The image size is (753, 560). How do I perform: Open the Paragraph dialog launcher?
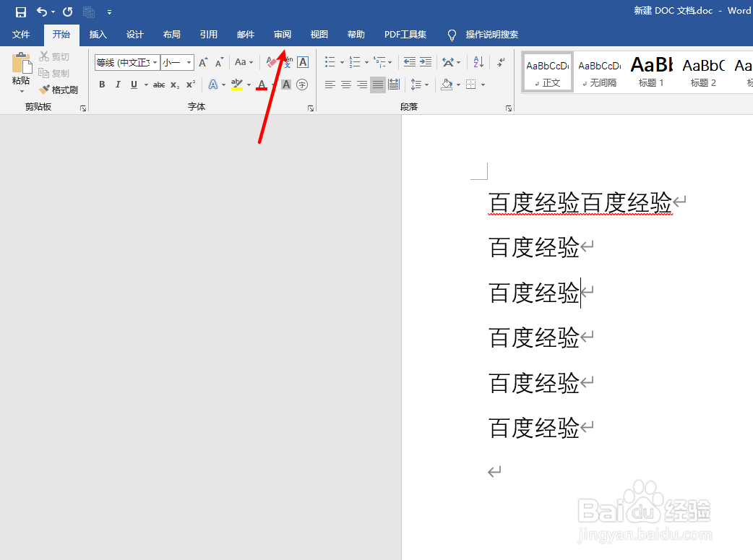(x=509, y=108)
